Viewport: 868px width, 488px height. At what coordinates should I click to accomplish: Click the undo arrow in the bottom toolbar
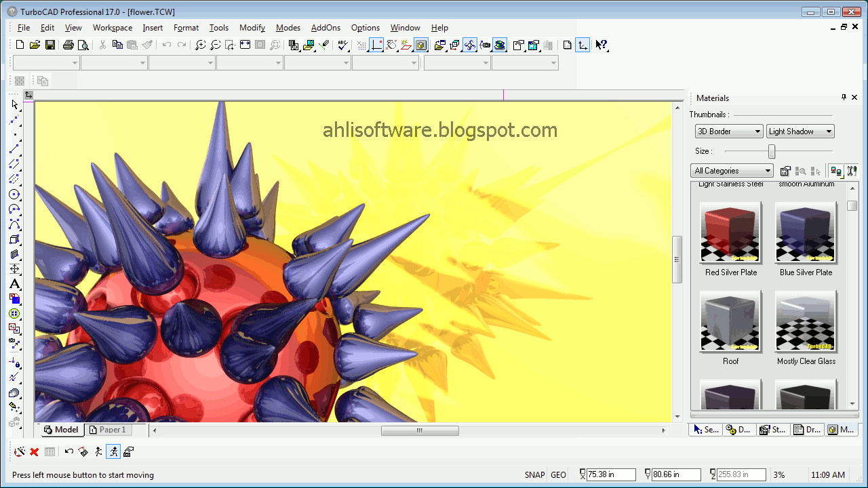click(x=68, y=451)
